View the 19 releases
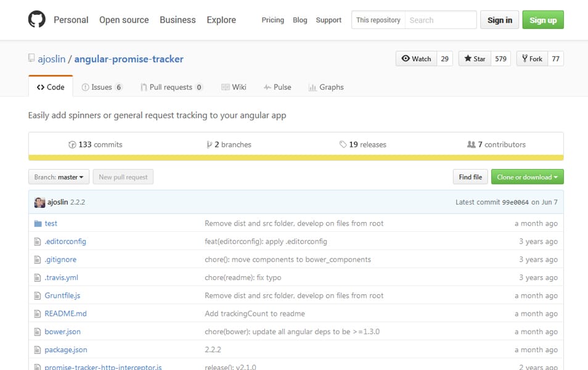Viewport: 588px width, 370px height. [363, 144]
